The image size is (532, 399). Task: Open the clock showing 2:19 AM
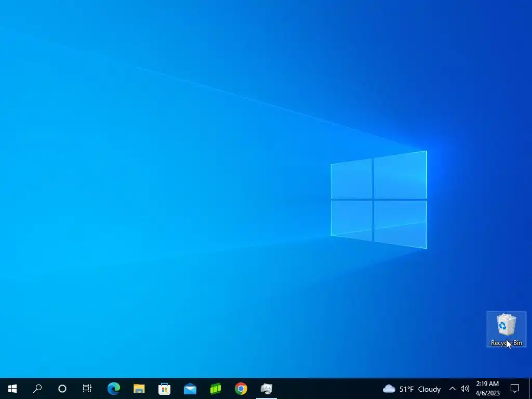pos(487,389)
